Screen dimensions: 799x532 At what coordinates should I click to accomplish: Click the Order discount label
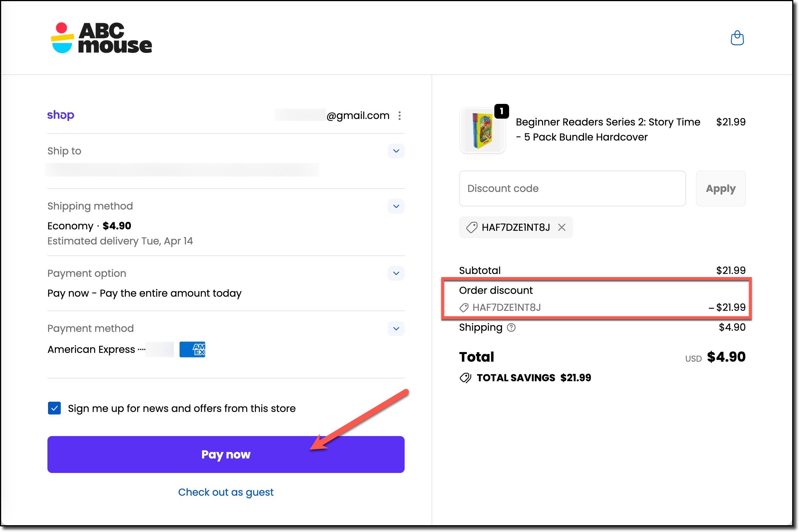coord(495,290)
